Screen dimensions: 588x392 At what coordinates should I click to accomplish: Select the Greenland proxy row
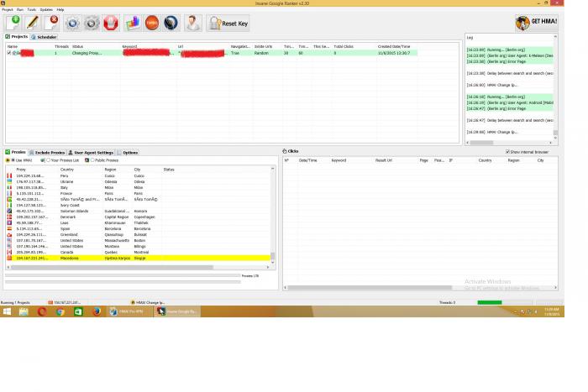(138, 234)
